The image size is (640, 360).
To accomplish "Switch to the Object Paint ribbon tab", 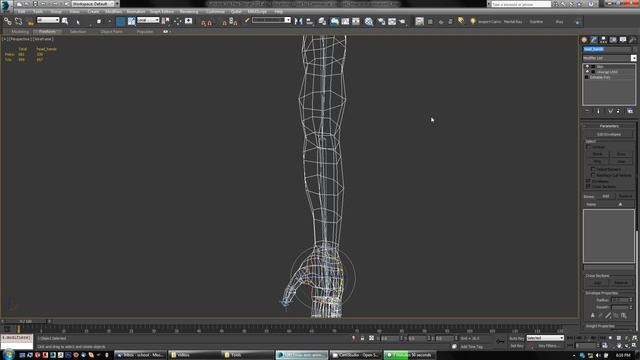I will [111, 31].
